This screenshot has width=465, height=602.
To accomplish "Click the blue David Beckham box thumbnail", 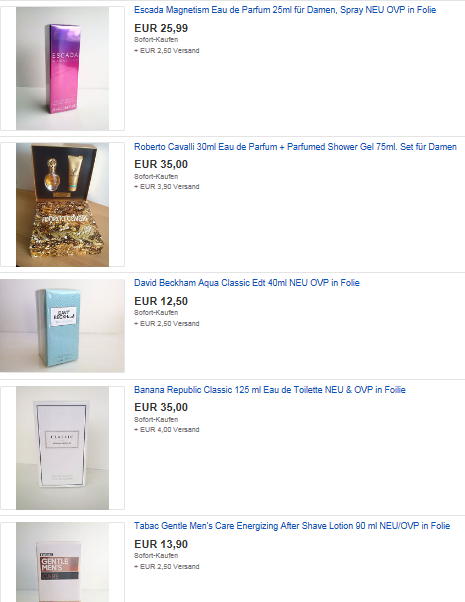I will tap(62, 326).
